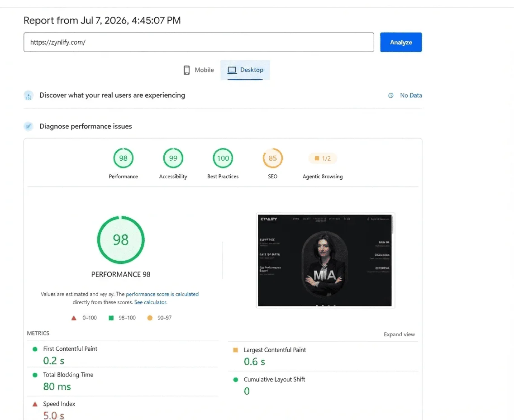Click Discover what your real users are experiencing
This screenshot has width=514, height=420.
[112, 95]
